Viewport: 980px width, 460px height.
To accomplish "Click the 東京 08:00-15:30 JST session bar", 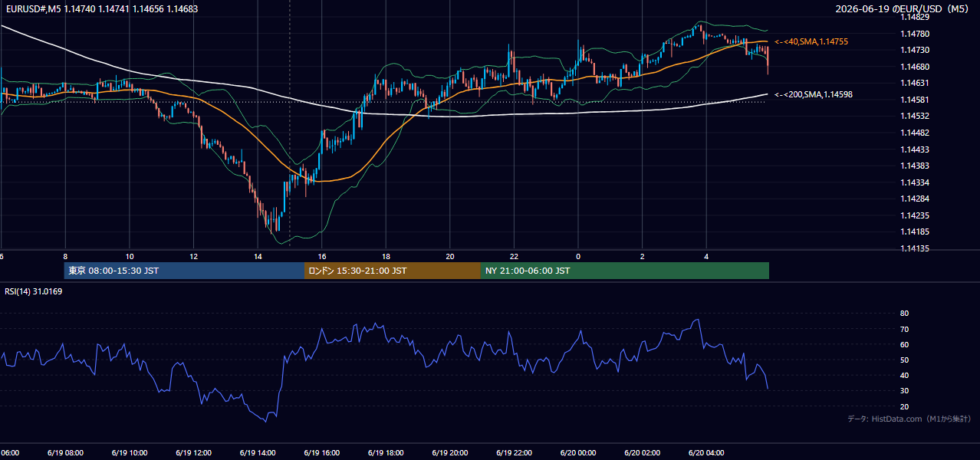I will [184, 271].
